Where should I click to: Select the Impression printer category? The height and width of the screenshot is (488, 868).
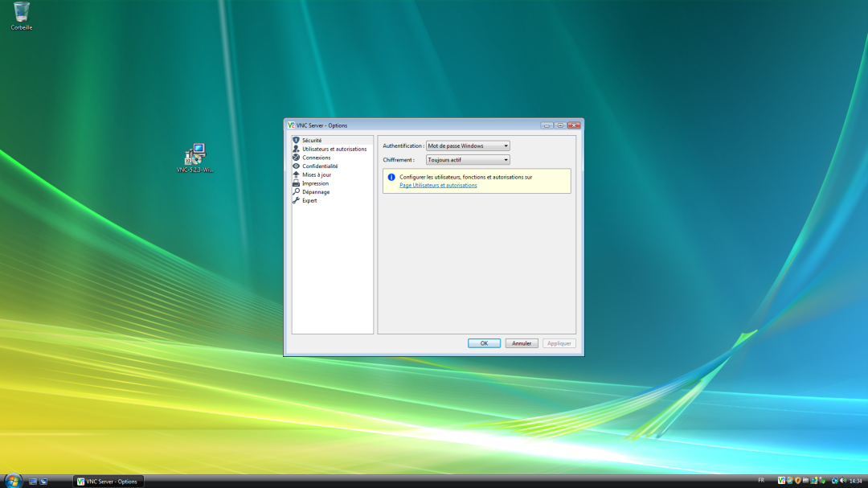315,183
